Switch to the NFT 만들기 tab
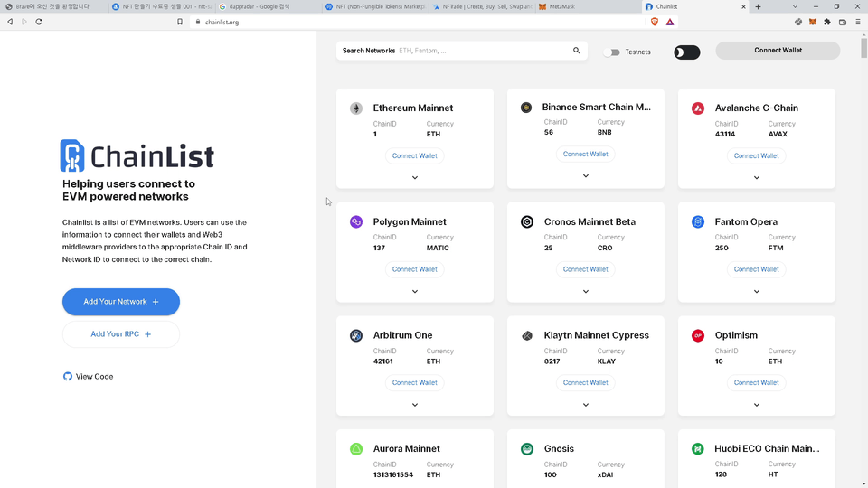The image size is (868, 488). point(161,6)
